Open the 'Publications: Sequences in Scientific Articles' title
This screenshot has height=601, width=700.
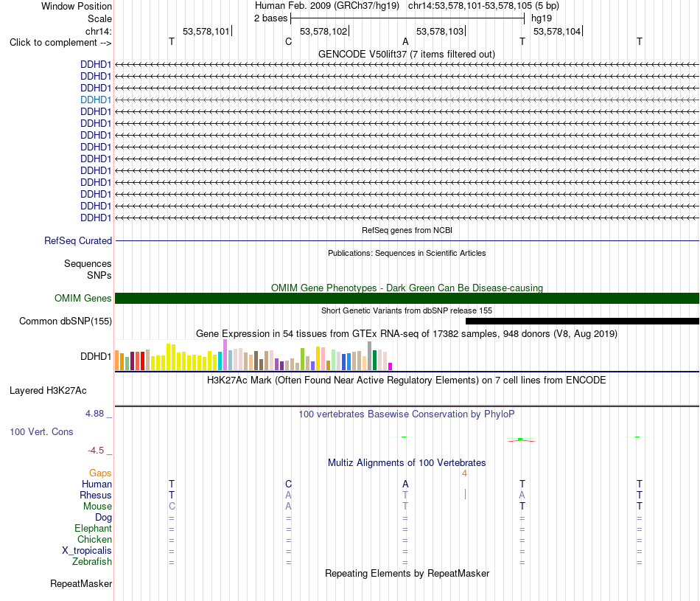[x=407, y=253]
